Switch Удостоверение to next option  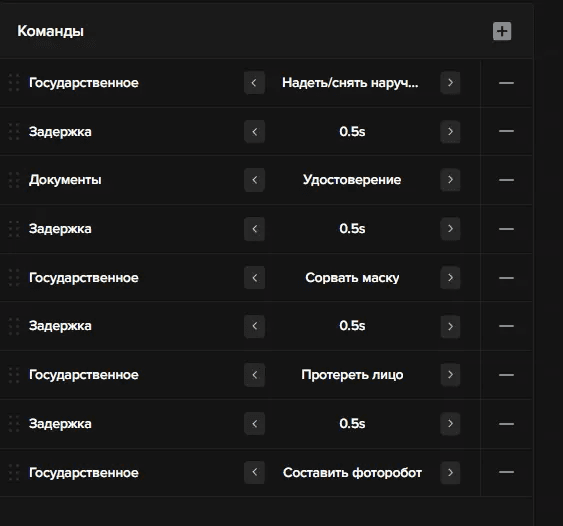(450, 180)
